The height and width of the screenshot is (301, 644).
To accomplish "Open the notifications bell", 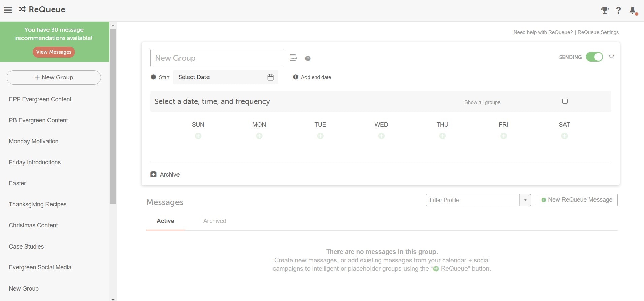I will coord(633,11).
